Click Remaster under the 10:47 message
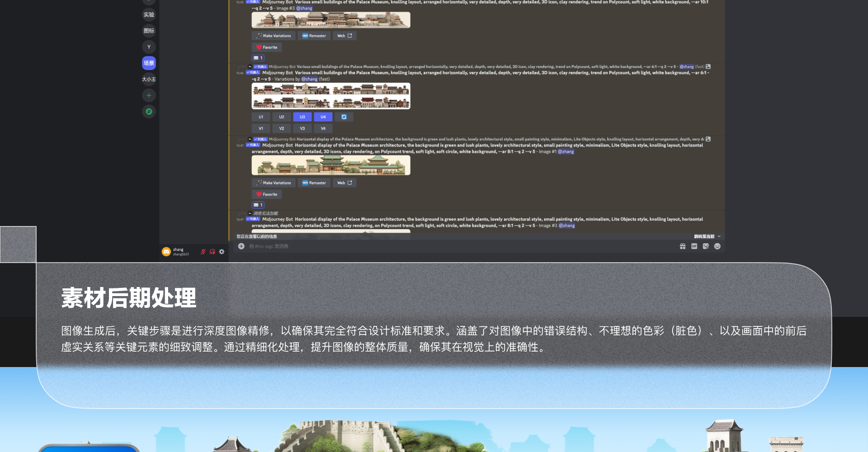The height and width of the screenshot is (452, 868). click(x=314, y=183)
